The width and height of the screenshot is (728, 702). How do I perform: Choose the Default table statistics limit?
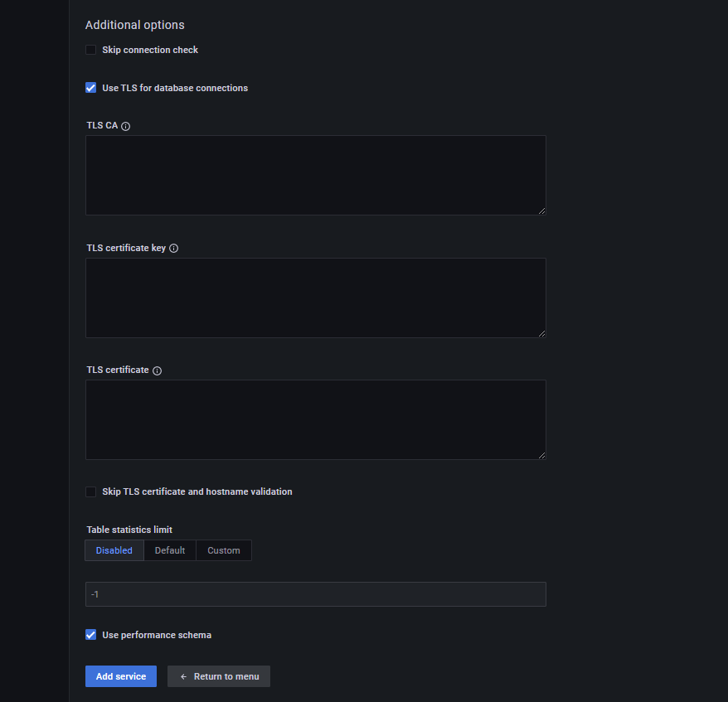[x=170, y=550]
